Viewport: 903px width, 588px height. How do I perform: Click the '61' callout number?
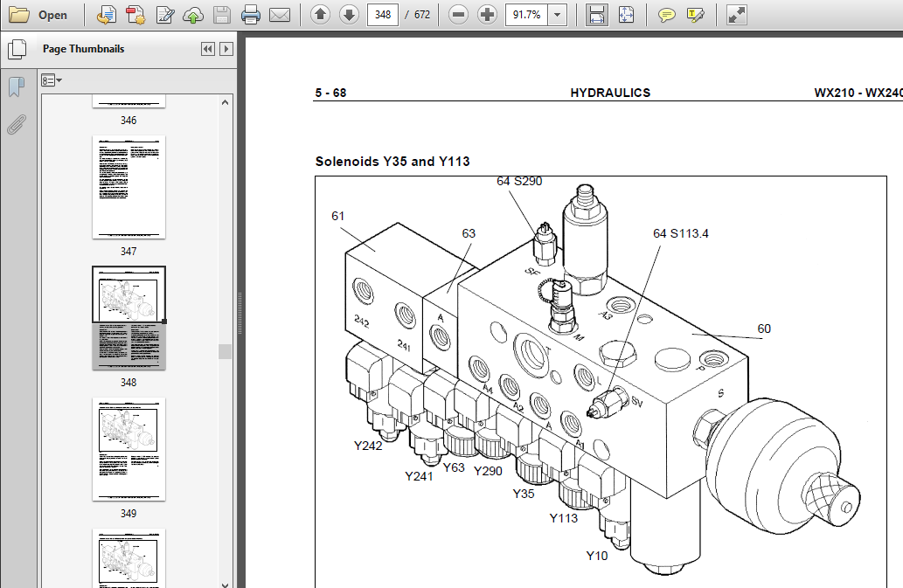point(337,217)
